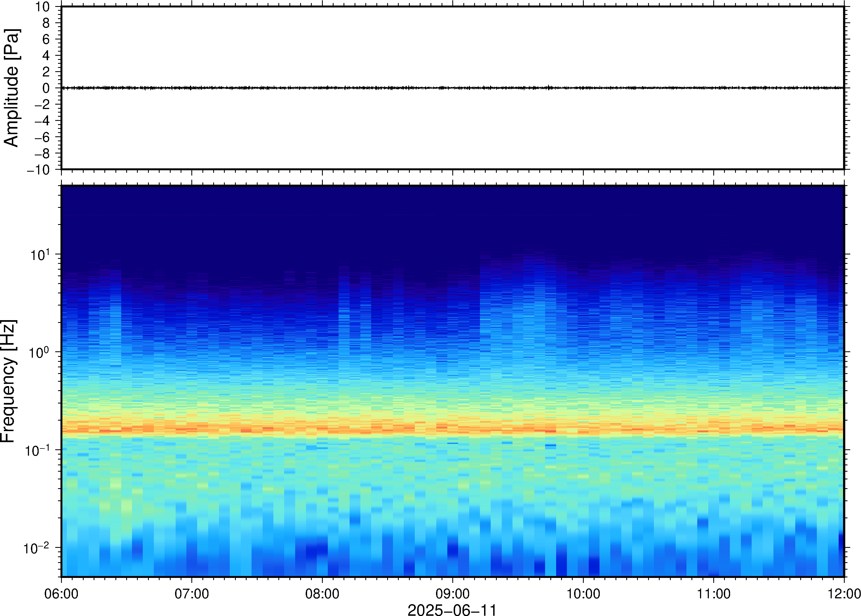Click the 10⁻¹ frequency tick label

[x=38, y=450]
